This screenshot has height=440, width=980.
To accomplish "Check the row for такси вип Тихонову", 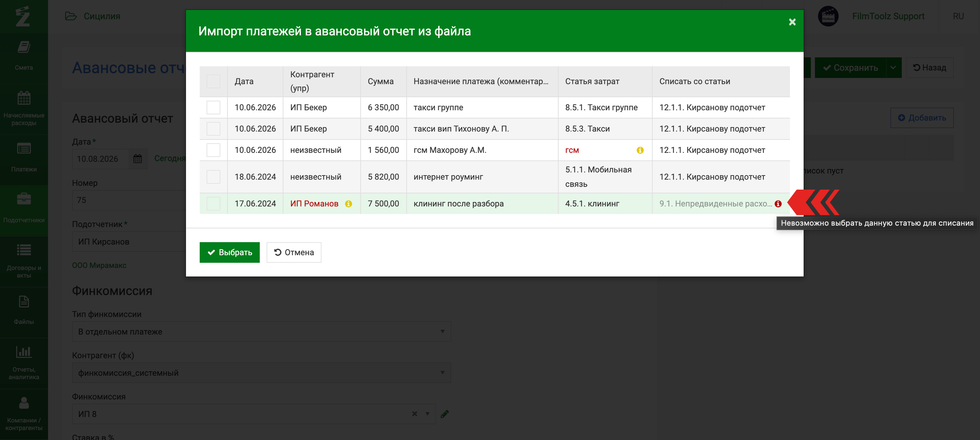I will [x=213, y=129].
